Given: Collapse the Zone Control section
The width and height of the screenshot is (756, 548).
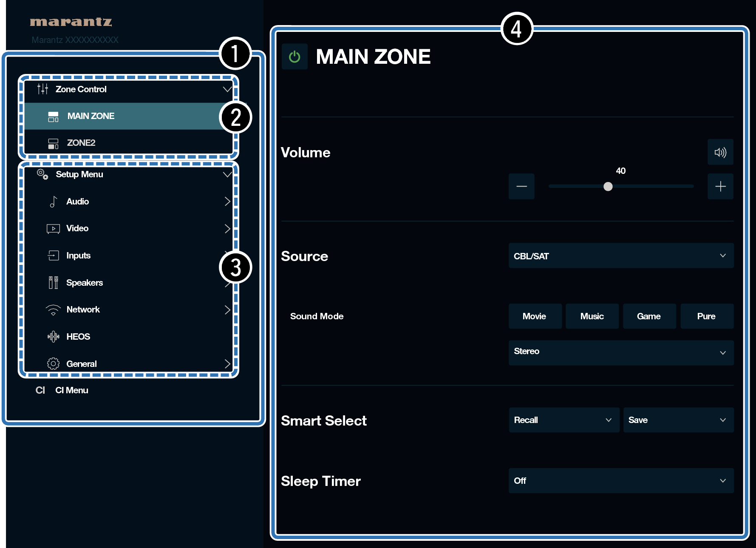Looking at the screenshot, I should [227, 89].
